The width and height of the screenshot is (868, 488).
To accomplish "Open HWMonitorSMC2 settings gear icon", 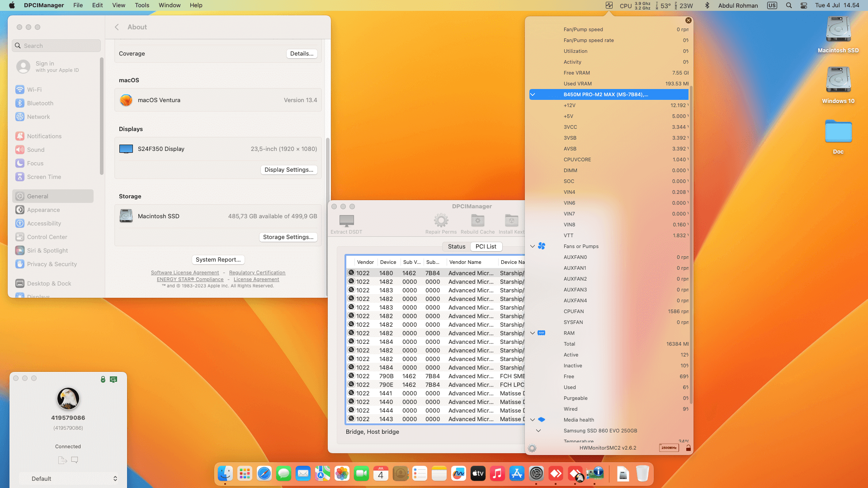I will tap(532, 448).
